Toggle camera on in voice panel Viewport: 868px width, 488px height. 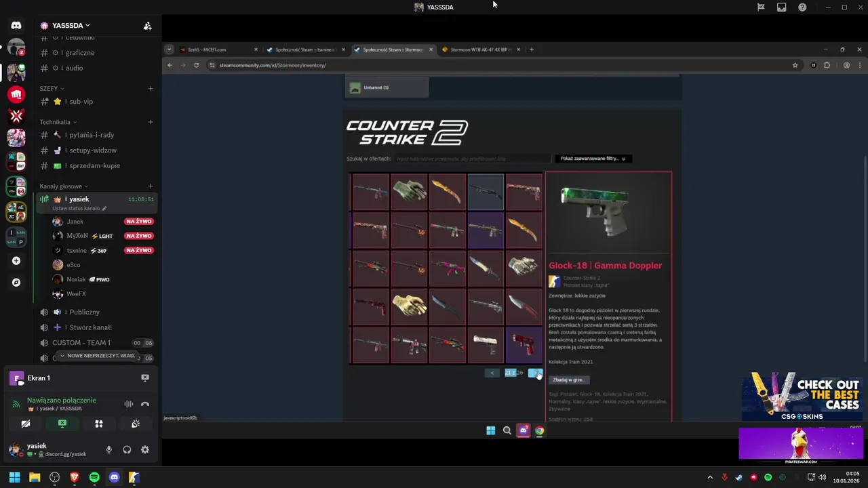(26, 424)
